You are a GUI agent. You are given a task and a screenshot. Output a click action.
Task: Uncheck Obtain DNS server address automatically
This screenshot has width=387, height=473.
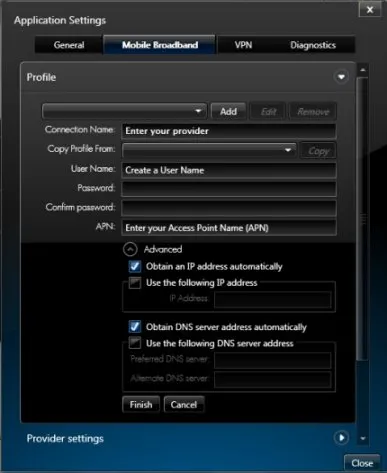[135, 327]
